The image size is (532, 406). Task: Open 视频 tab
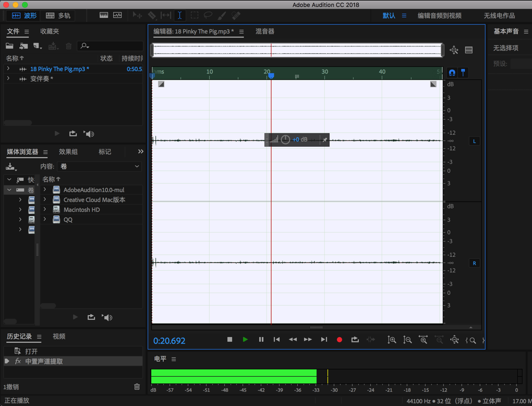(x=59, y=336)
